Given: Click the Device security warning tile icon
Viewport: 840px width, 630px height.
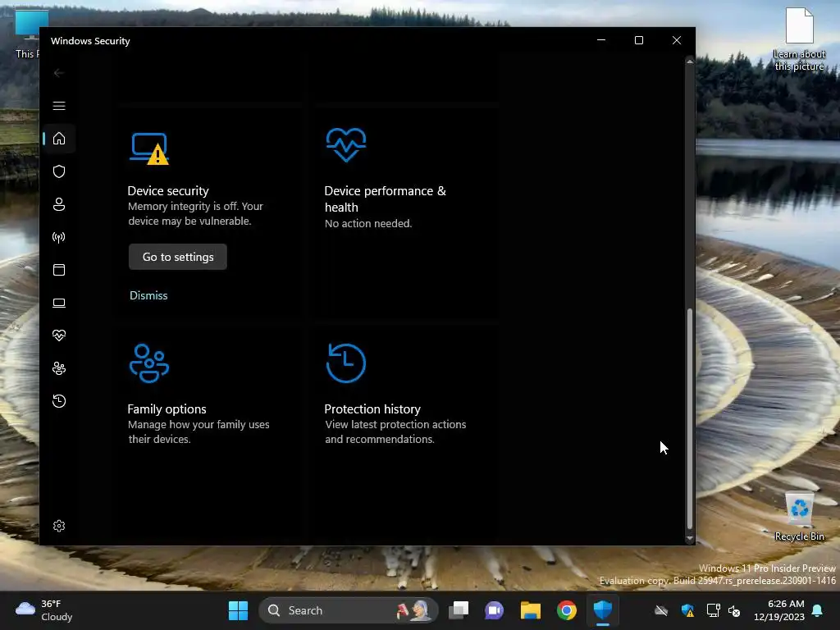Looking at the screenshot, I should tap(149, 148).
